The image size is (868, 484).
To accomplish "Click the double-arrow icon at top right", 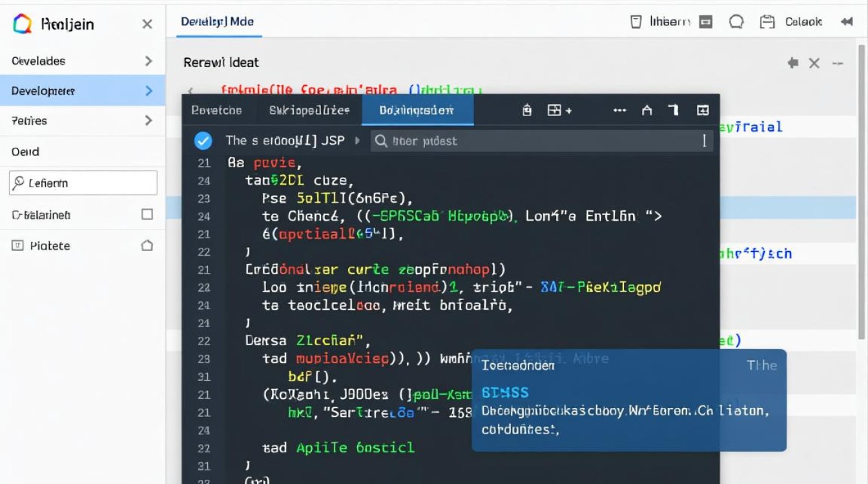I will coord(847,22).
